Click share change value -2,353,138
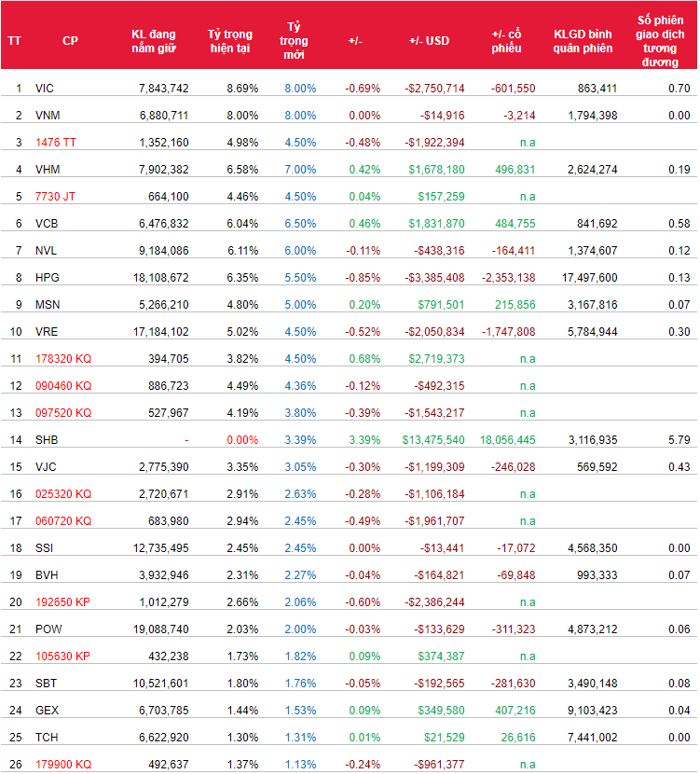The image size is (700, 774). click(x=509, y=278)
